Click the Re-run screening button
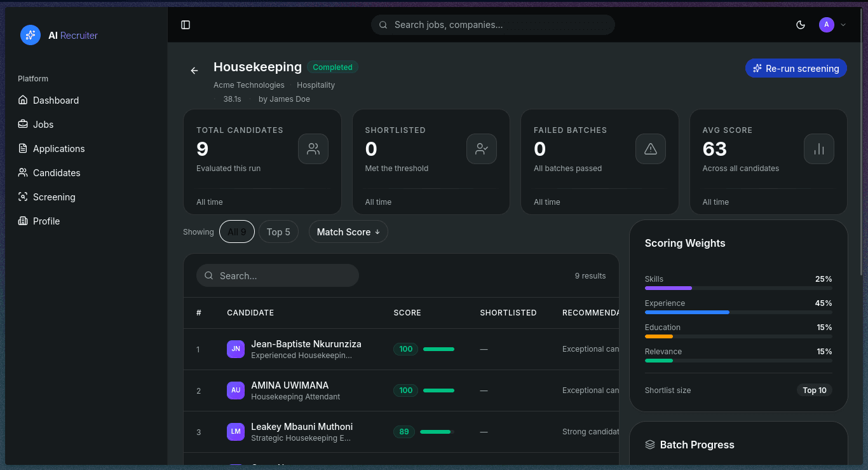Image resolution: width=868 pixels, height=470 pixels. 796,68
